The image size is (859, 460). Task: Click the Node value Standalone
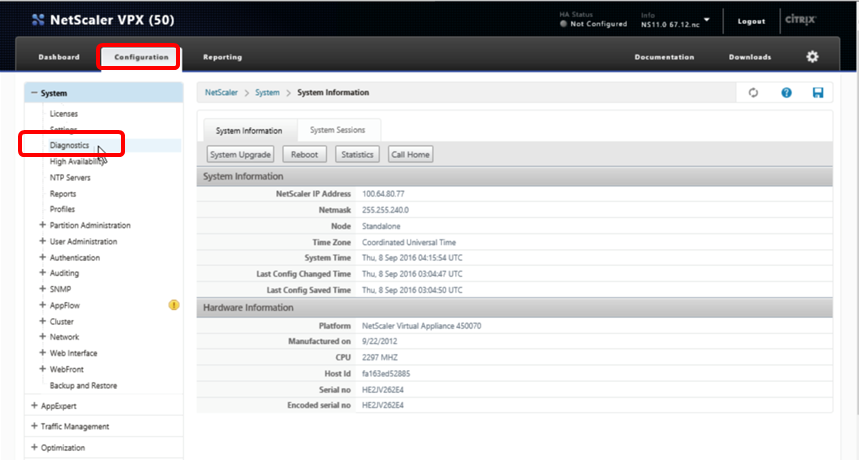(381, 226)
